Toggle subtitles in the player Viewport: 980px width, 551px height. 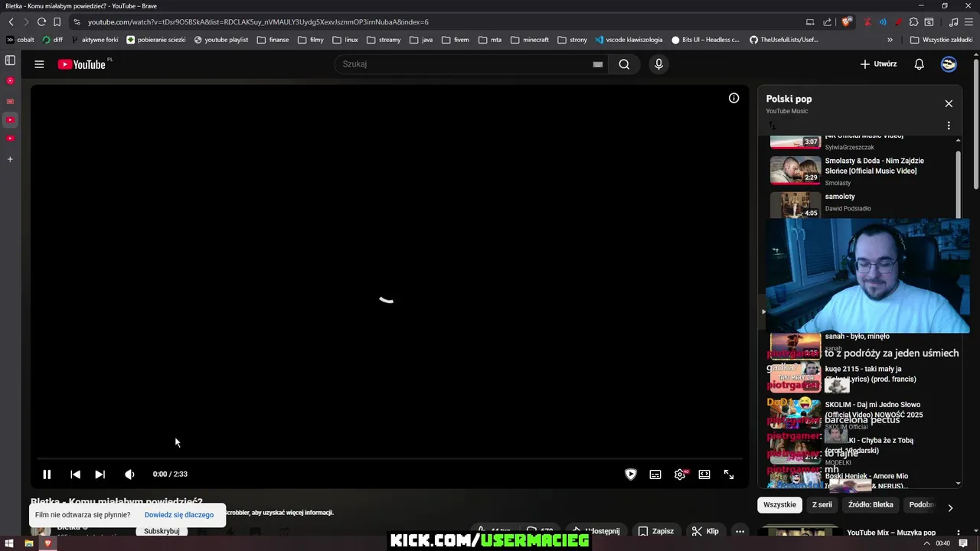[655, 474]
